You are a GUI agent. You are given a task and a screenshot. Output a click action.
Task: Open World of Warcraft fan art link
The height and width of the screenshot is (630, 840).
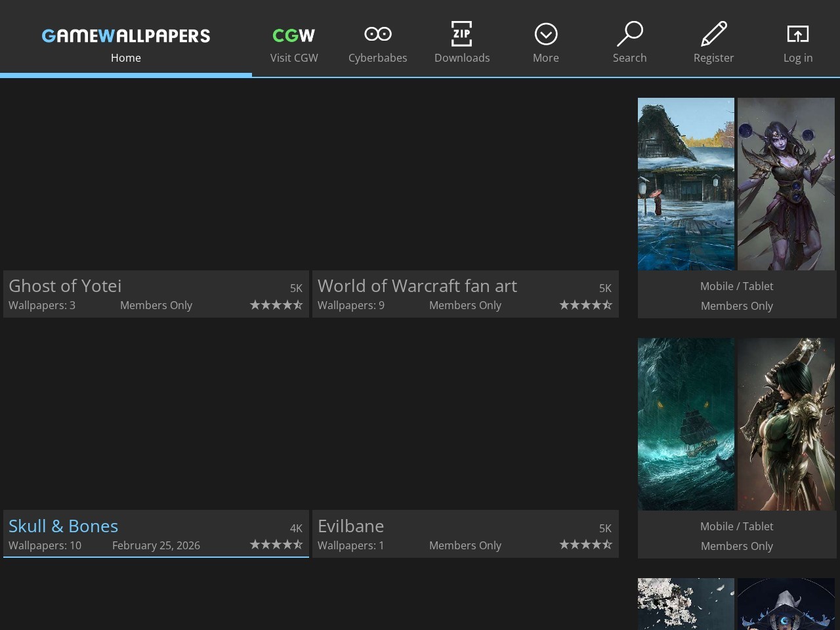click(x=417, y=286)
